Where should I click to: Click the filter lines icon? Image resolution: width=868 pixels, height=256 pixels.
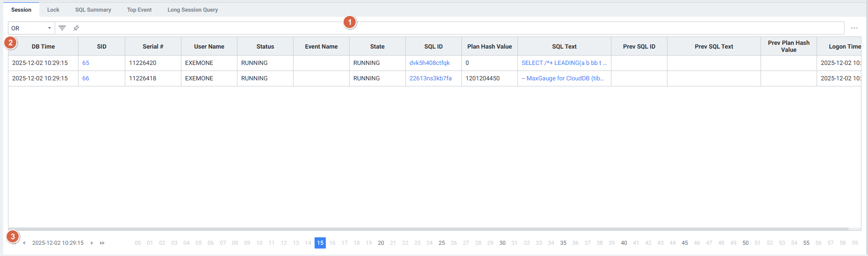[62, 28]
